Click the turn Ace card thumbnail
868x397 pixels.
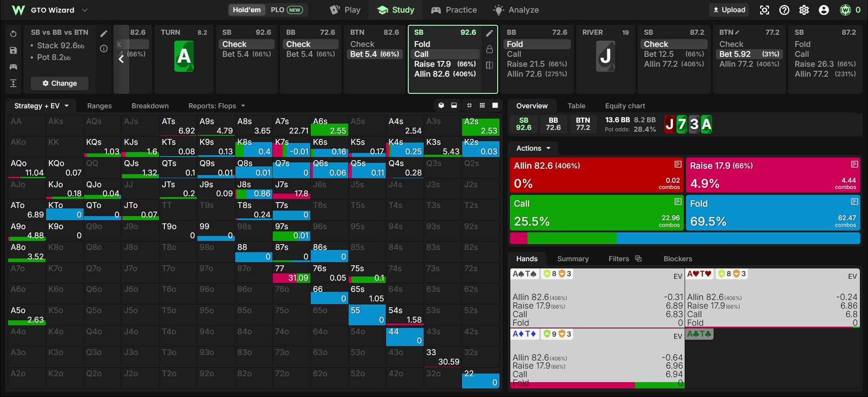[x=184, y=56]
